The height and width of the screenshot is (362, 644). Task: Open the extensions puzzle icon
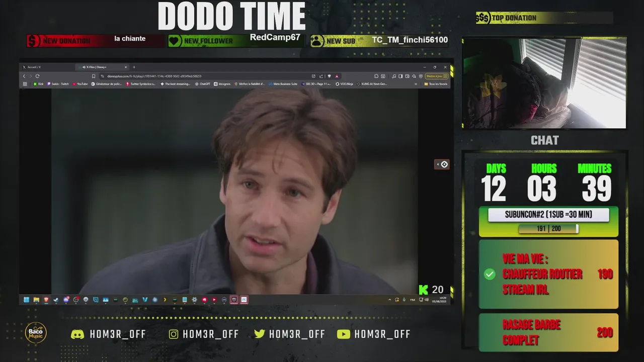(376, 76)
